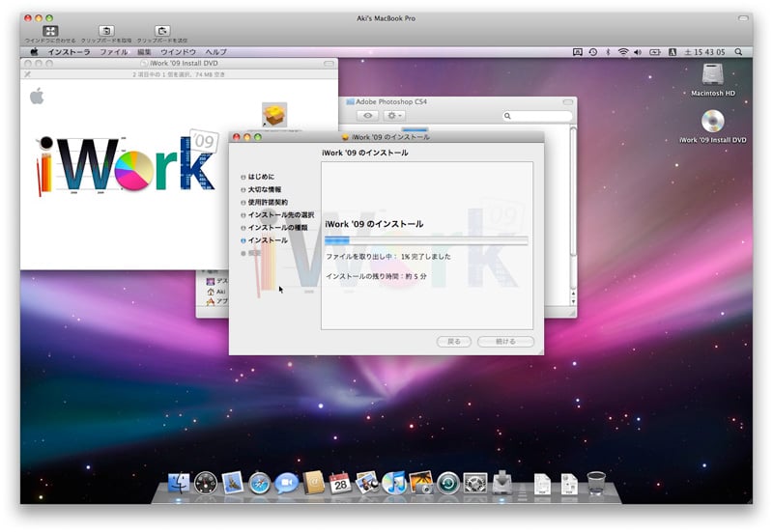The height and width of the screenshot is (532, 773).
Task: Open iTunes from the dock
Action: coord(394,483)
